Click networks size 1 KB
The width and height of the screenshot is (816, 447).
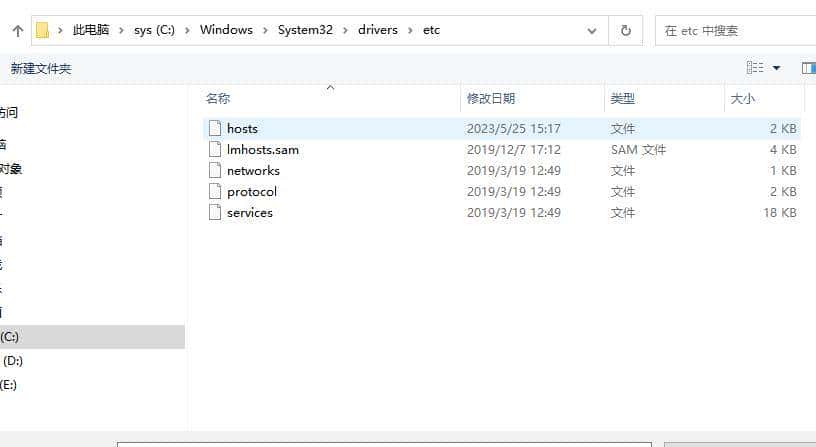coord(783,171)
